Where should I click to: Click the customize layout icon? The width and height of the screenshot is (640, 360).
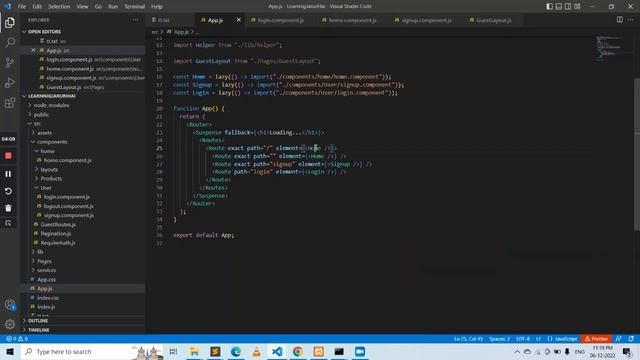(x=577, y=6)
